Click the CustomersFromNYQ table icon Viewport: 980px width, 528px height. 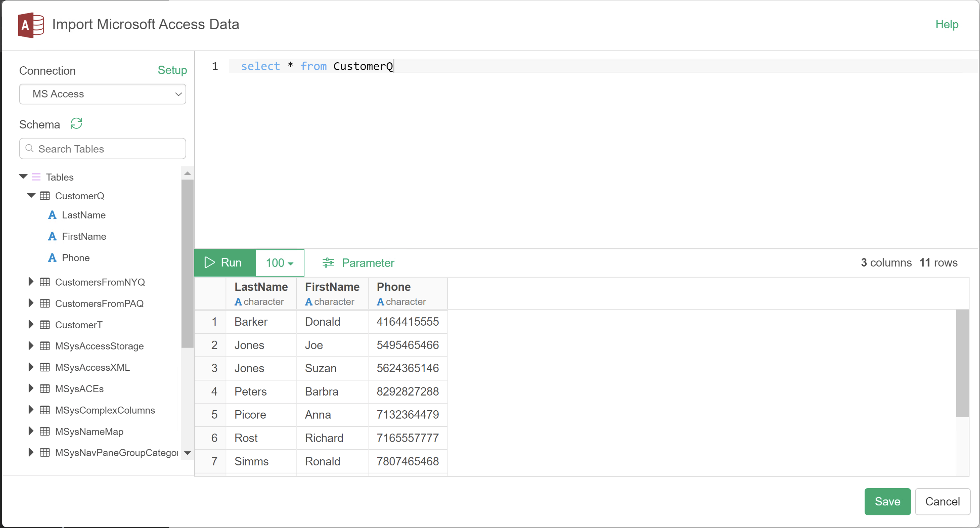45,282
